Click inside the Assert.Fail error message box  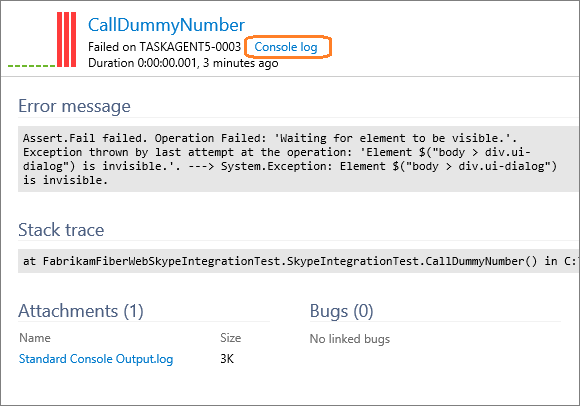point(298,159)
